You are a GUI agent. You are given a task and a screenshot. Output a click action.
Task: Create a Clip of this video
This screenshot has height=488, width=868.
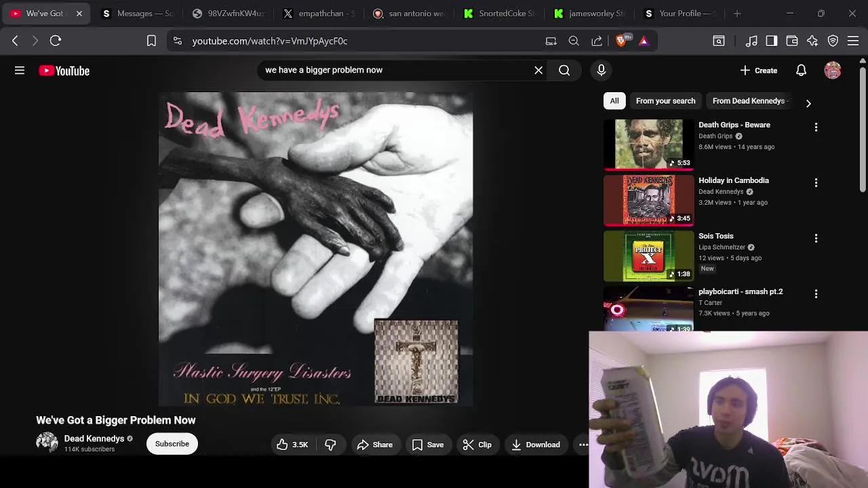(477, 445)
